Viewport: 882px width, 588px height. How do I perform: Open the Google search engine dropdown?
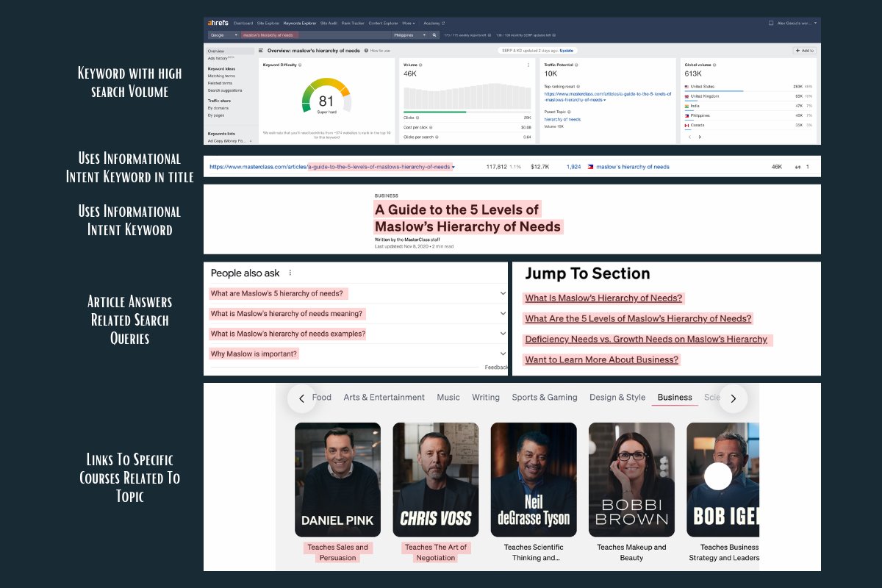(225, 35)
